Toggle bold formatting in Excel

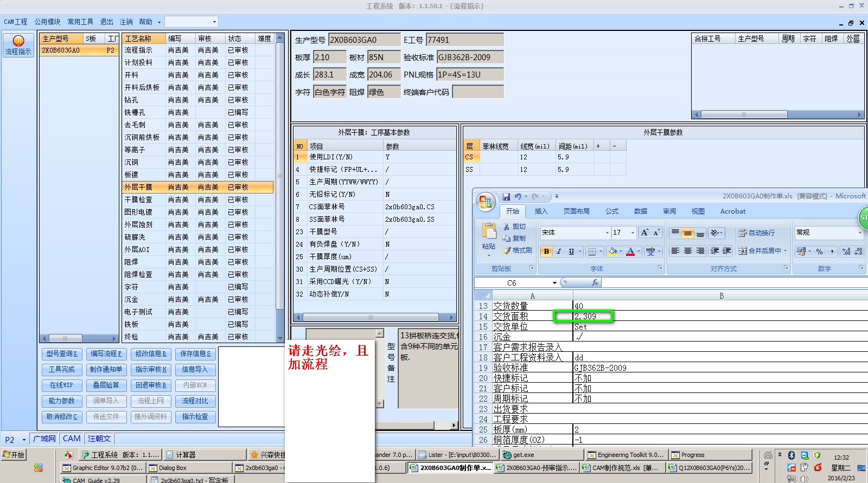coord(546,252)
